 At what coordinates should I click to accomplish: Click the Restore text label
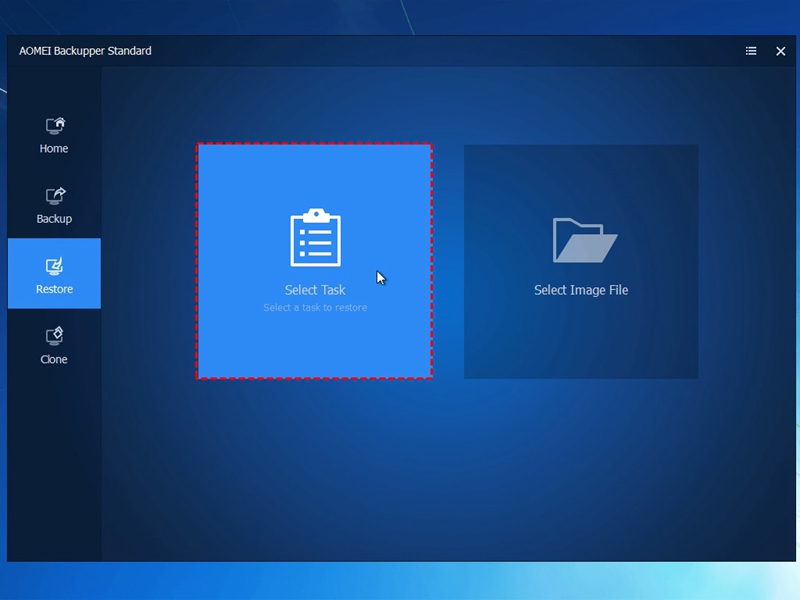54,289
